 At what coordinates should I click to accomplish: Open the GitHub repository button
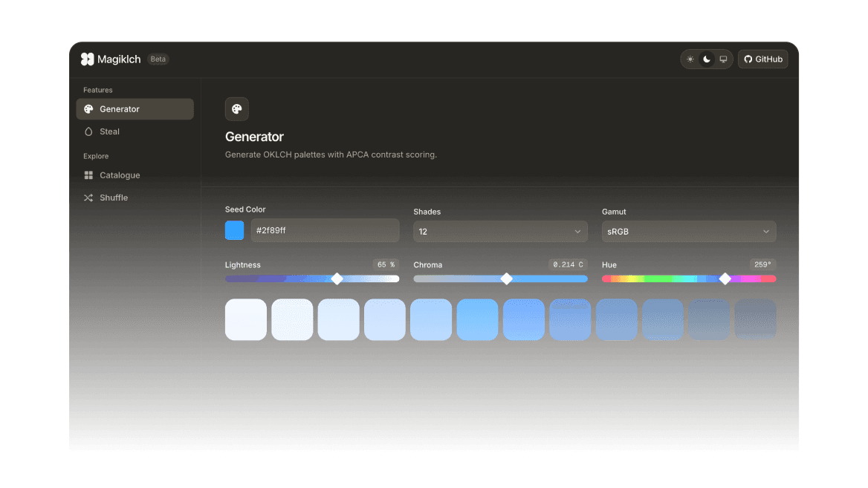(763, 59)
